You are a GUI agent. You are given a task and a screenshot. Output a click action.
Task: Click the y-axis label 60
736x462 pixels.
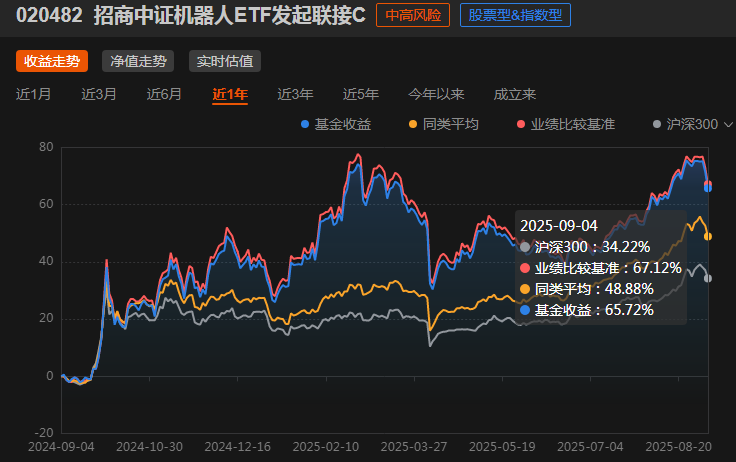(x=46, y=204)
